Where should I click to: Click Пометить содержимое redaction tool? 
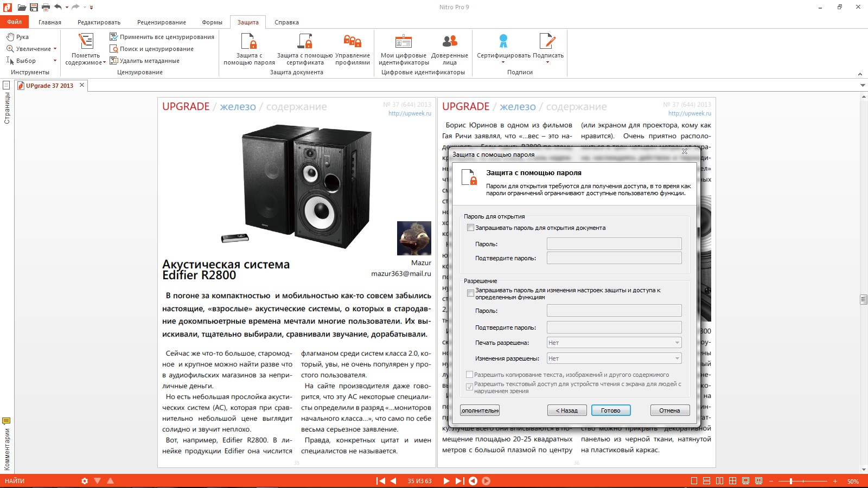pyautogui.click(x=86, y=49)
